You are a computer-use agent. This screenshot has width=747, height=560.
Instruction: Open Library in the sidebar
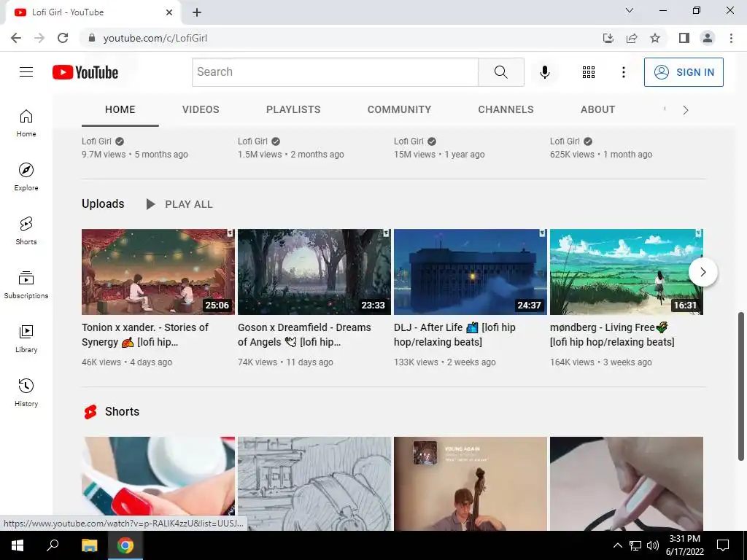click(26, 338)
